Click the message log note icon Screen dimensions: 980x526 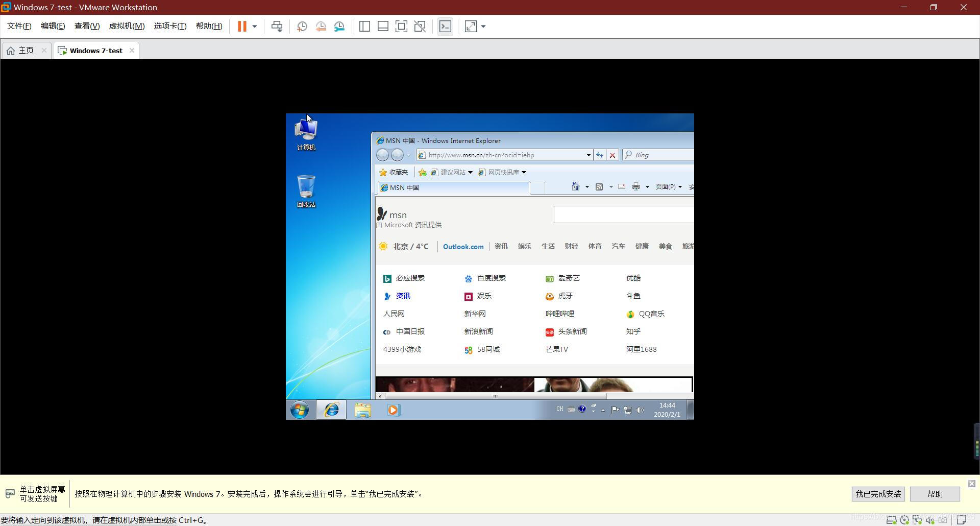coord(962,520)
